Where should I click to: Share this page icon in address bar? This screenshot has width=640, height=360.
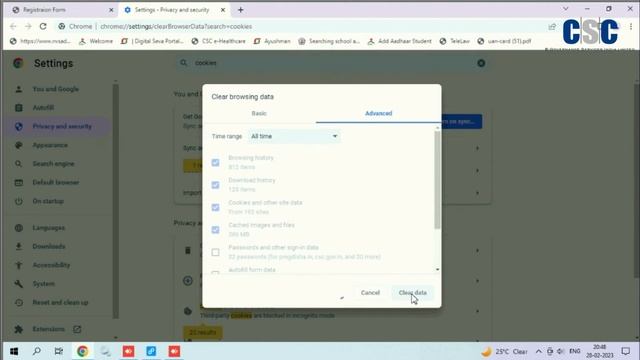[552, 27]
